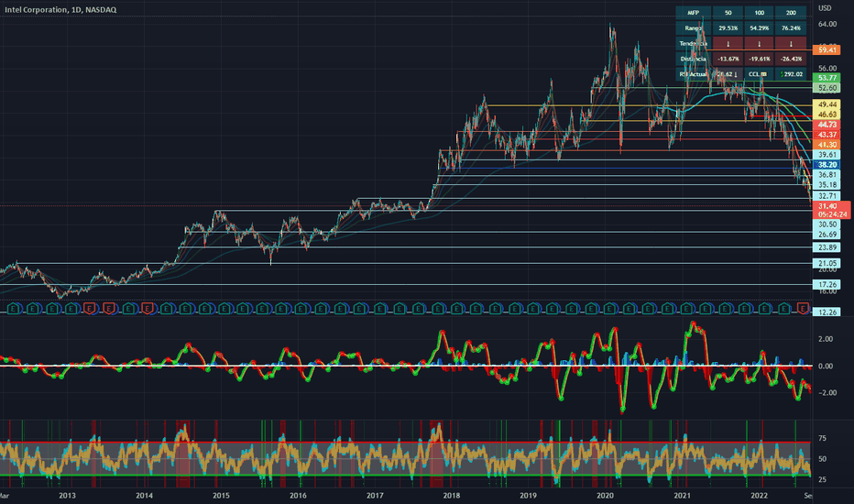
Task: Click the leftmost green earnings E marker
Action: (14, 309)
